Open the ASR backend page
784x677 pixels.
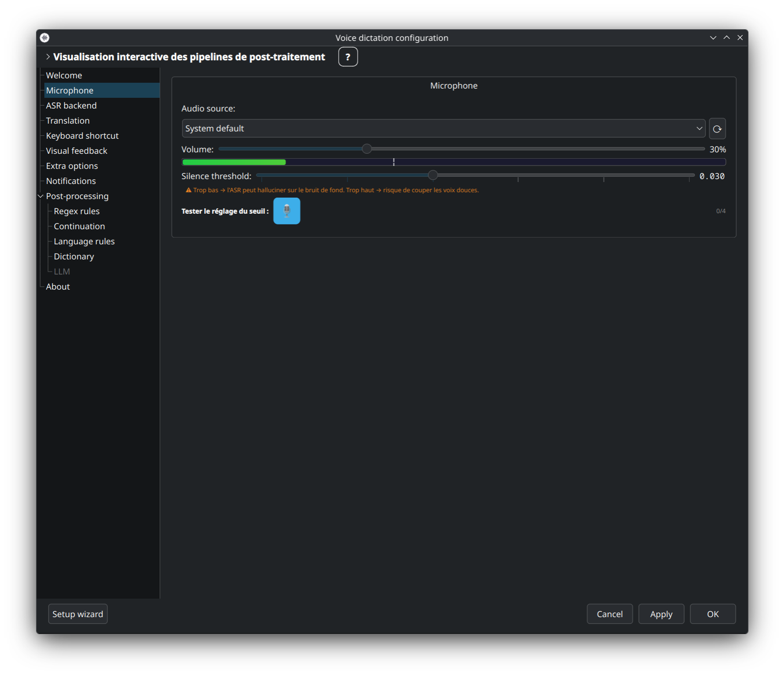(71, 106)
